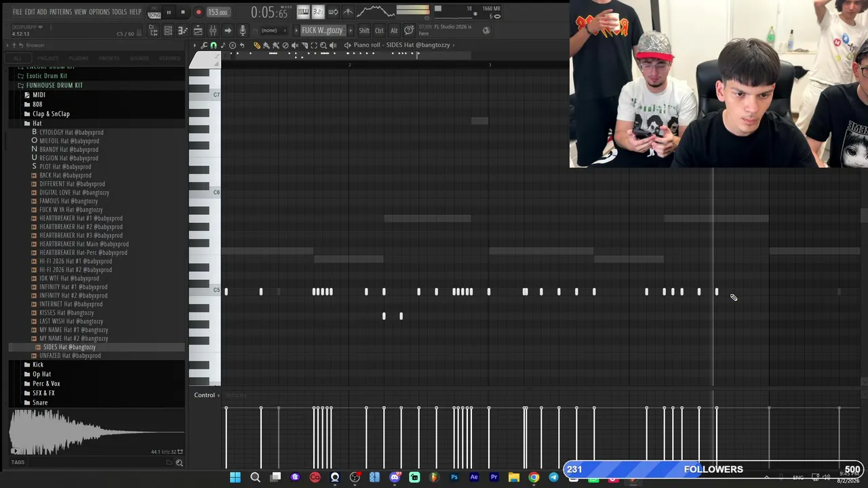The height and width of the screenshot is (488, 868).
Task: Click the piano roll speaker playback icon
Action: [x=333, y=45]
